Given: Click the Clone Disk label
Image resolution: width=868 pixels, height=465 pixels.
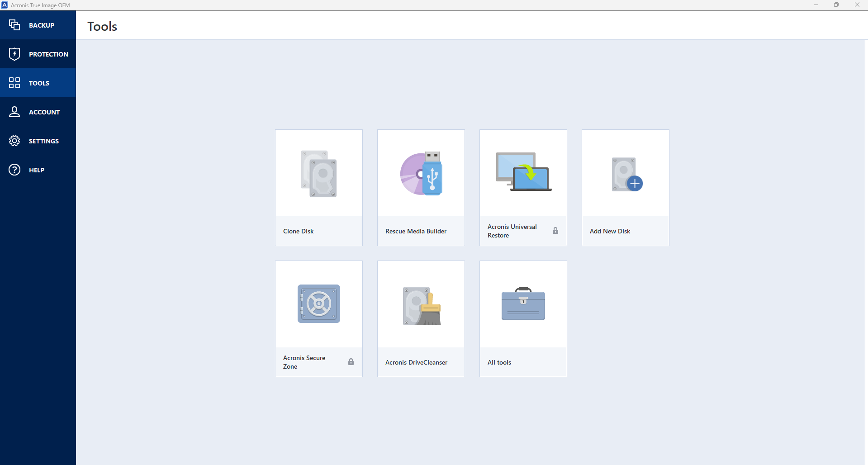Looking at the screenshot, I should coord(298,231).
